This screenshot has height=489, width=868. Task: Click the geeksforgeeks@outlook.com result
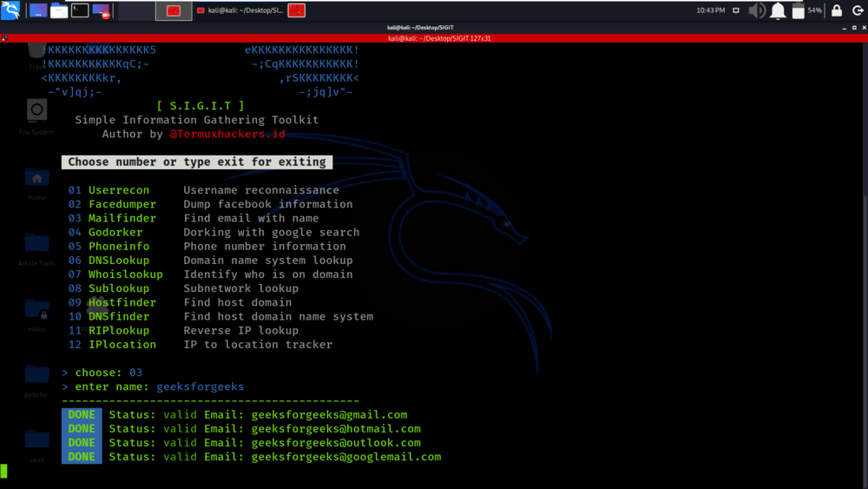[336, 442]
